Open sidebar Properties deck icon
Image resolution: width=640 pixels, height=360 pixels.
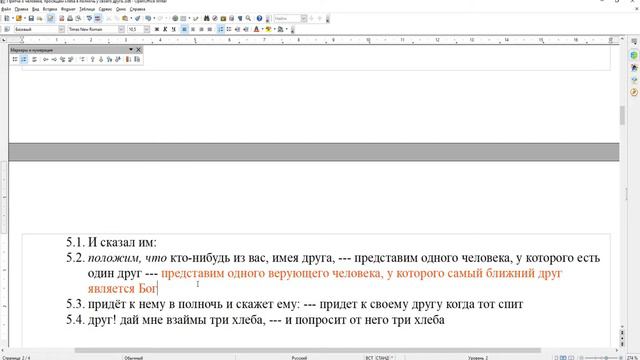(634, 55)
